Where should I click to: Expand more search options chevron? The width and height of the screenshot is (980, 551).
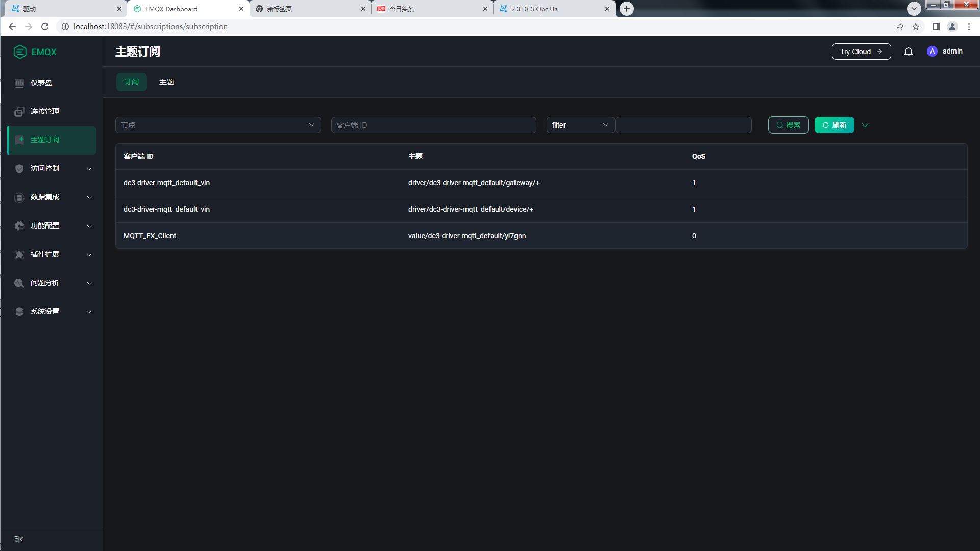865,125
